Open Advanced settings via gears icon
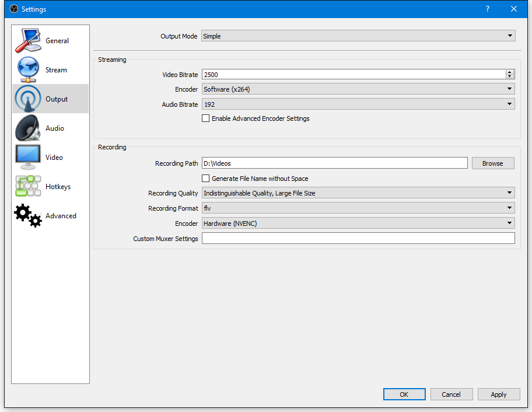Image resolution: width=532 pixels, height=412 pixels. pos(28,215)
